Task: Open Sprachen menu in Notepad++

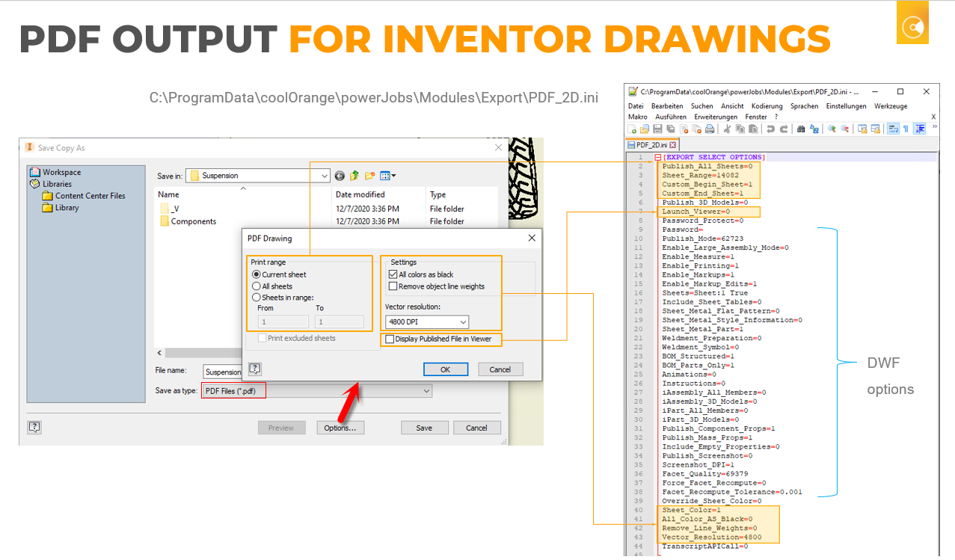Action: coord(805,106)
